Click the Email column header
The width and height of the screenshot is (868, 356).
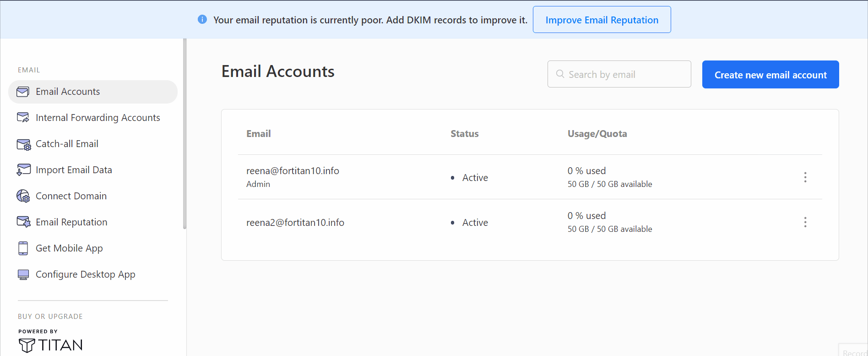pos(259,134)
